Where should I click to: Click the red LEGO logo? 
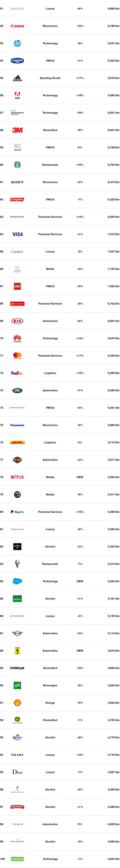[x=17, y=286]
